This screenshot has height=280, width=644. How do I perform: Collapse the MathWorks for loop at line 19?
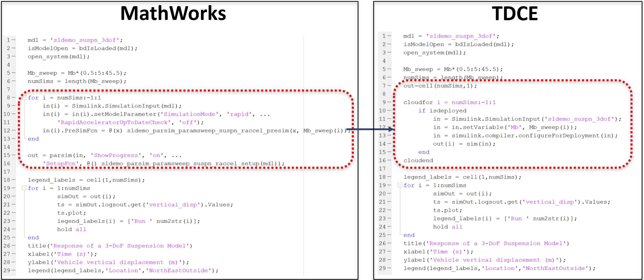(x=25, y=188)
